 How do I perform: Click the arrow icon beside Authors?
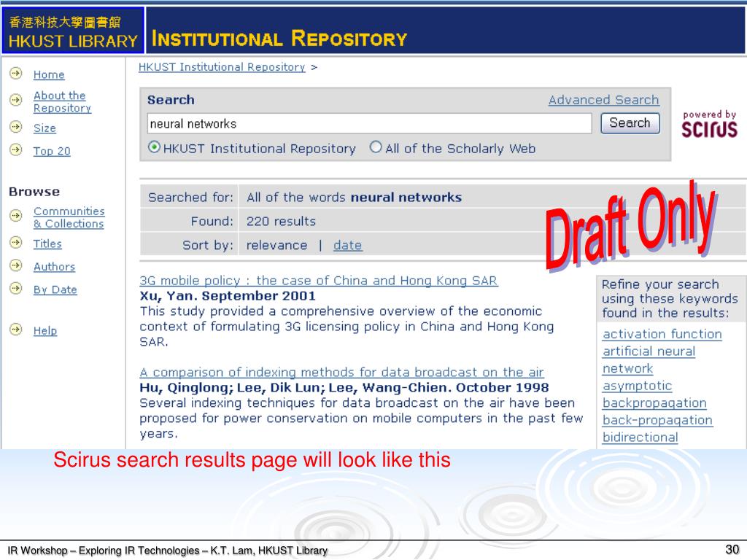coord(16,265)
